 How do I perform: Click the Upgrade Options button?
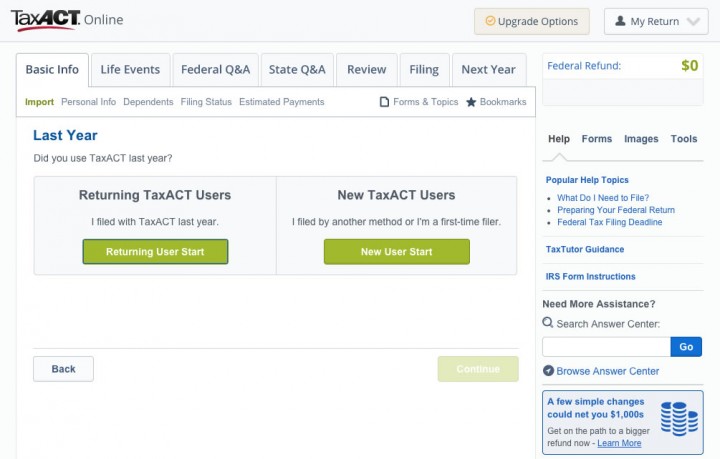[531, 21]
